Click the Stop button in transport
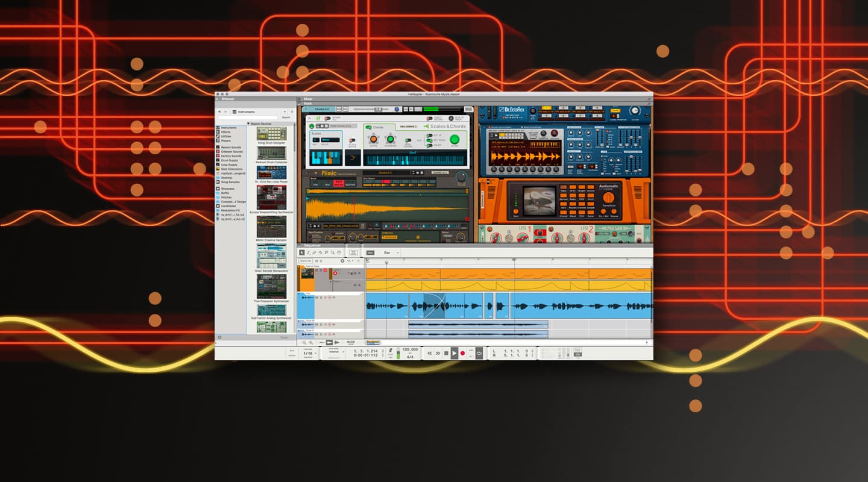The image size is (868, 482). tap(446, 353)
